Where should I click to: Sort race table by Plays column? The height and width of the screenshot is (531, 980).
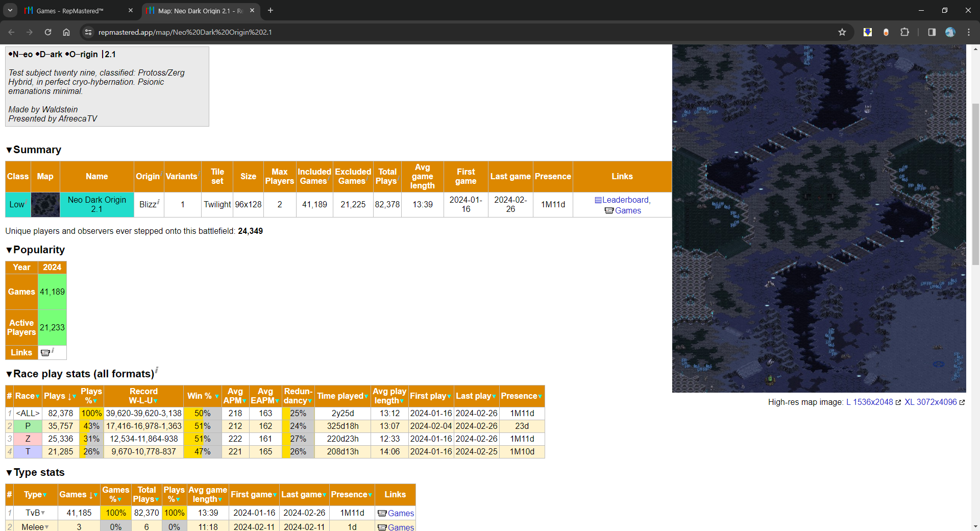click(60, 396)
